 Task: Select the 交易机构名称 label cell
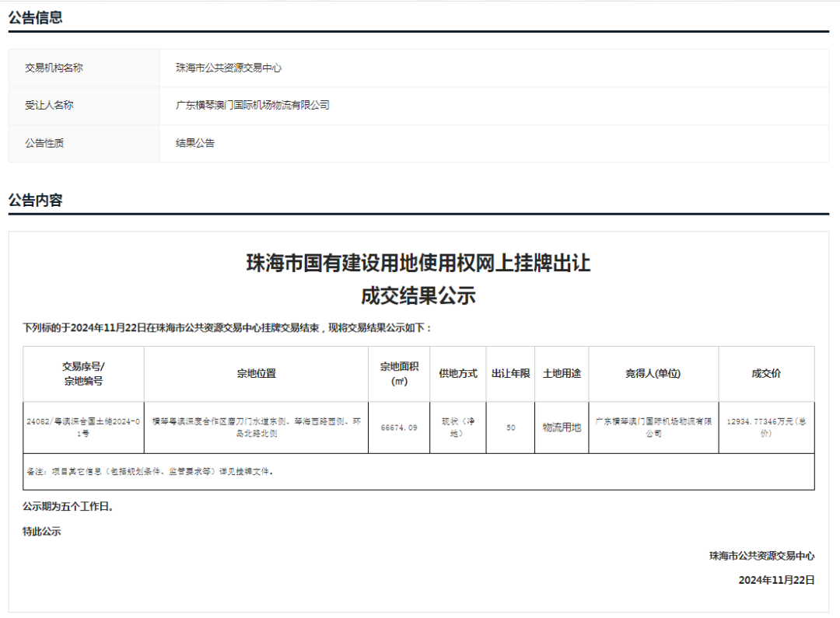pos(48,68)
